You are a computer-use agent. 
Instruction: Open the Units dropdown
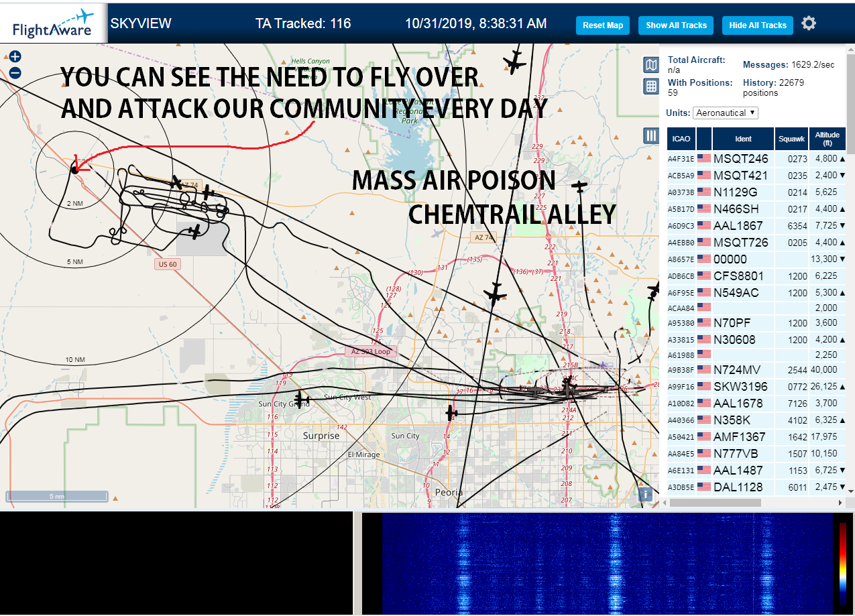(x=726, y=113)
